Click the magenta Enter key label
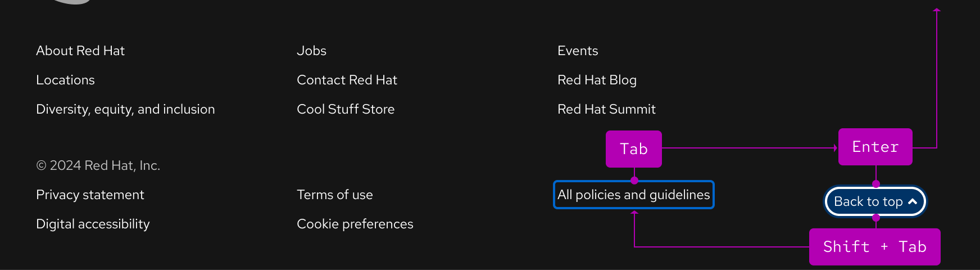Image resolution: width=980 pixels, height=270 pixels. tap(875, 147)
